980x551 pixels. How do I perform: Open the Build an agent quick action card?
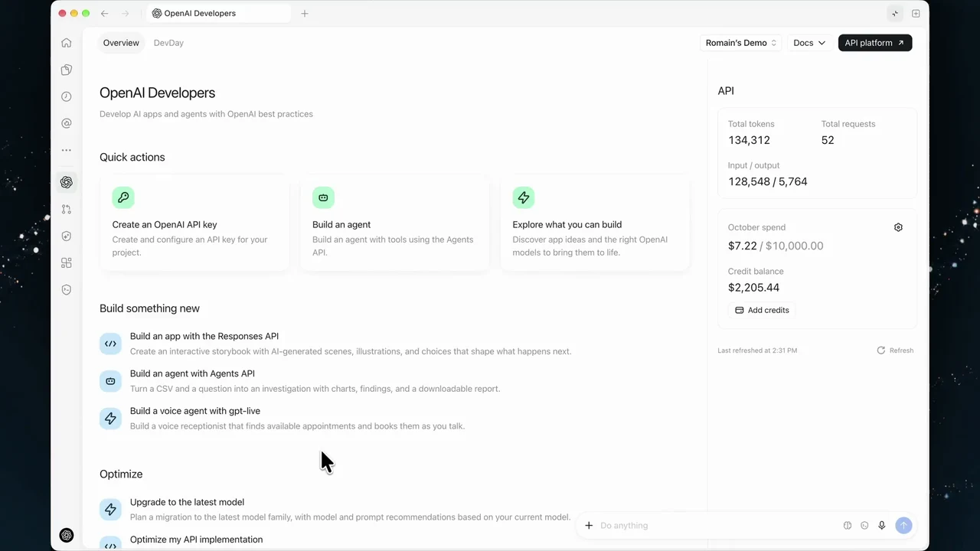tap(394, 223)
